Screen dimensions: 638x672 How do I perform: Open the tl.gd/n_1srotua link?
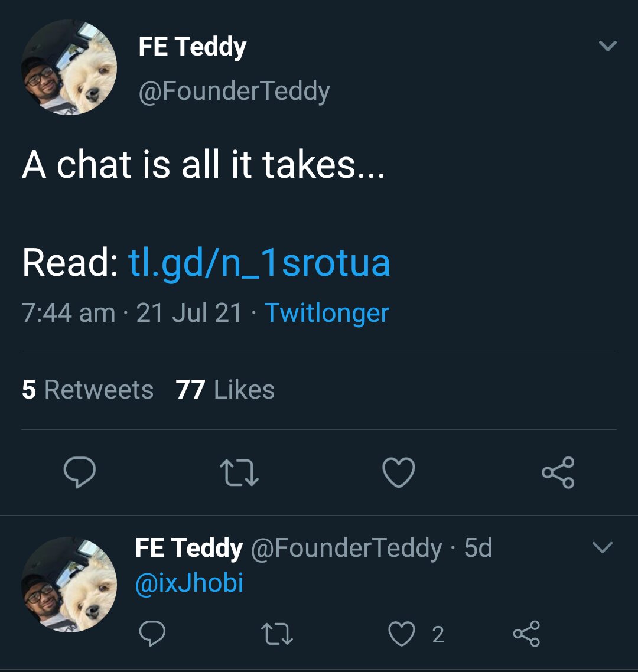click(259, 263)
